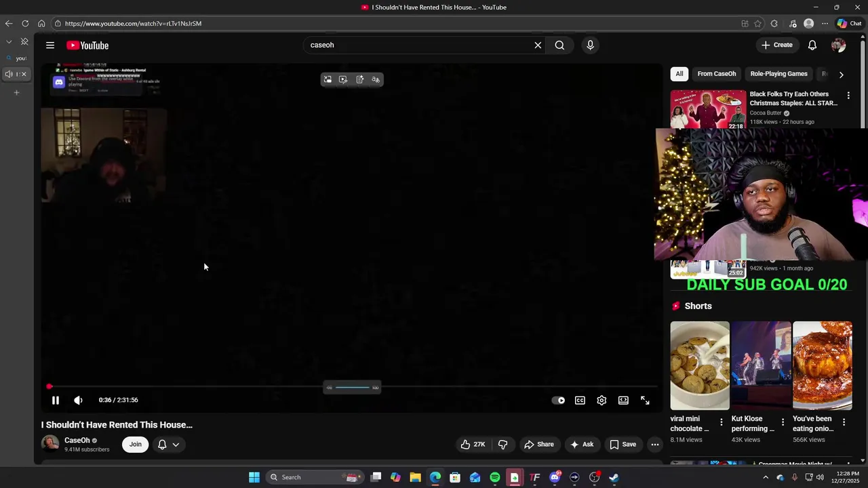The height and width of the screenshot is (488, 868).
Task: Open the browser extensions puzzle icon
Action: [774, 23]
